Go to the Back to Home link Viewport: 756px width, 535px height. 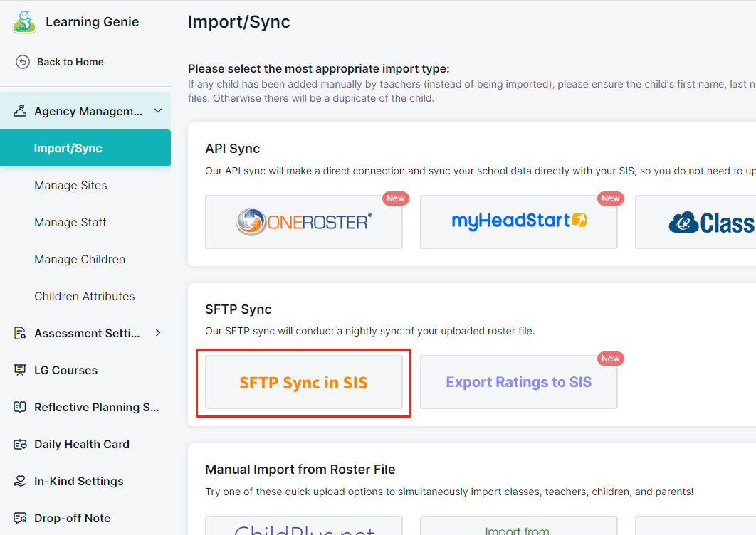70,62
